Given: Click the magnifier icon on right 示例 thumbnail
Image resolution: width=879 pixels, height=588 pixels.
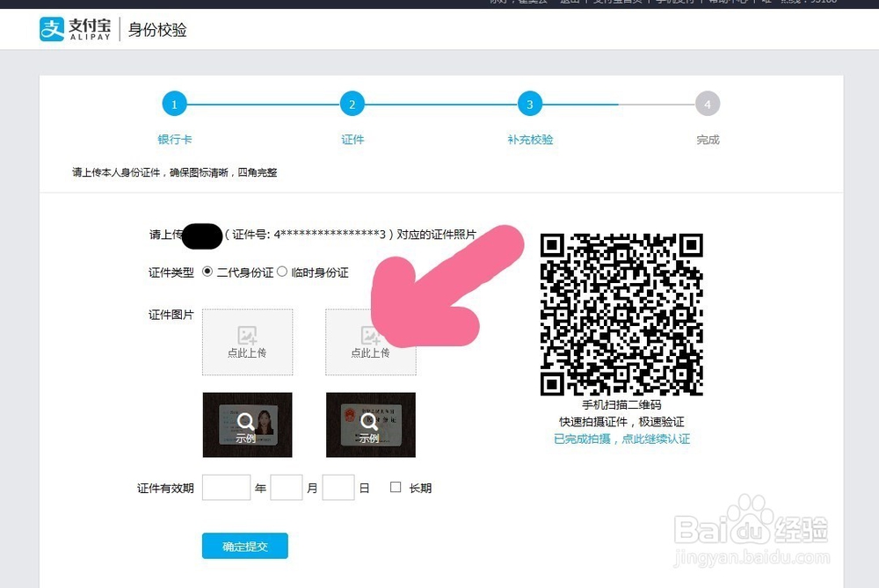Looking at the screenshot, I should pyautogui.click(x=370, y=420).
